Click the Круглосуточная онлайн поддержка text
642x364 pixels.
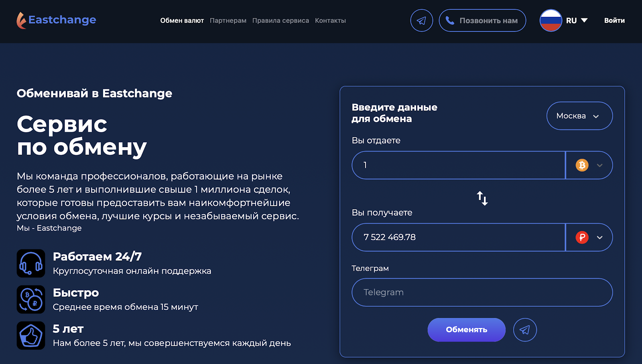coord(132,271)
